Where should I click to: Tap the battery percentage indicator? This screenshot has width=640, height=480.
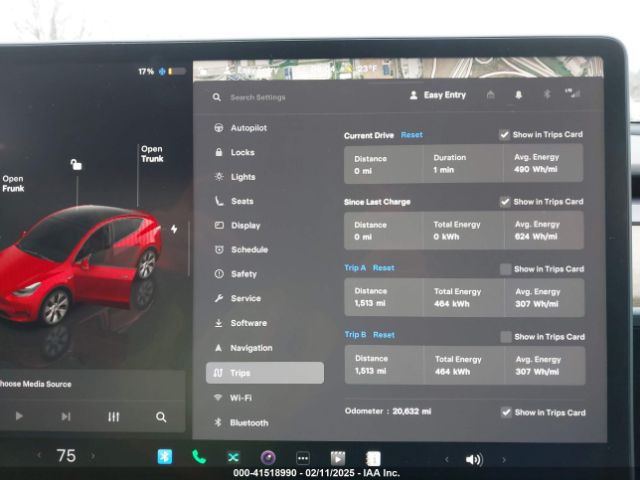(x=146, y=72)
